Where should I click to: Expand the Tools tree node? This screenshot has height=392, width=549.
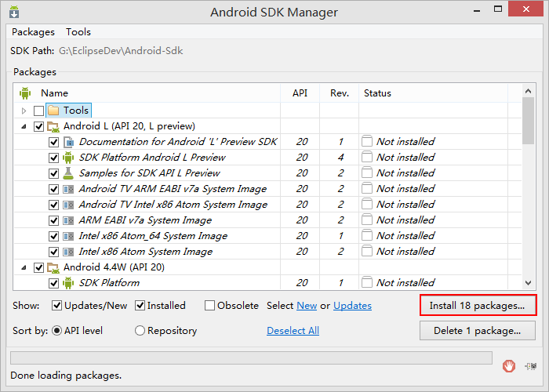click(24, 111)
